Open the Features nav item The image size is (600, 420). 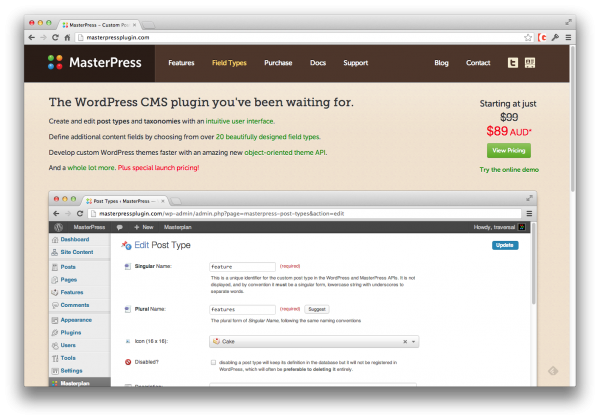point(181,63)
